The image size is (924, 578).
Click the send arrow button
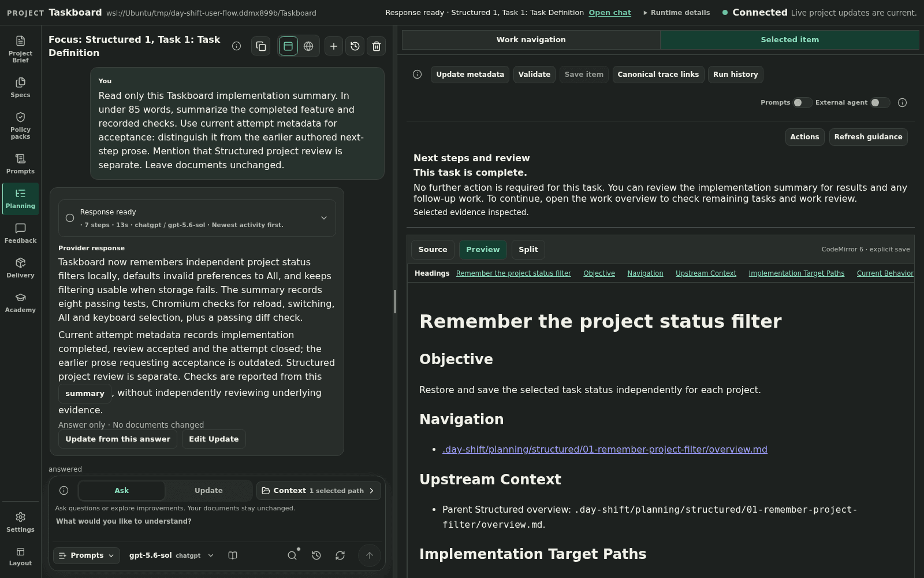(370, 555)
